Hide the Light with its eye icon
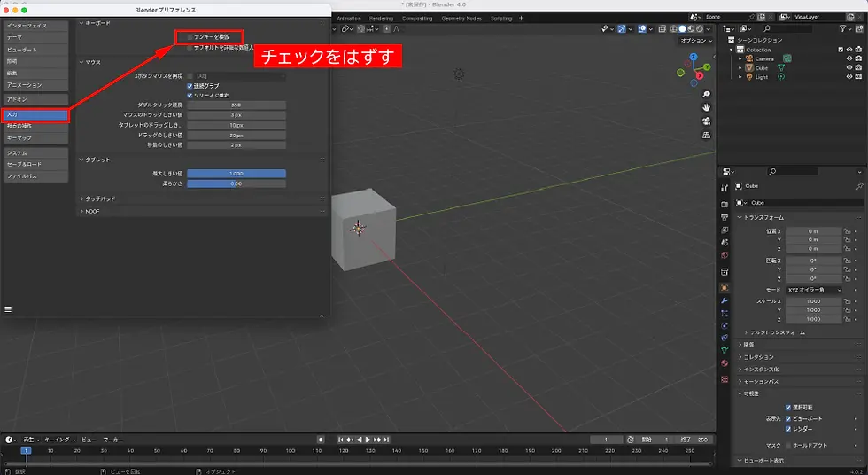 [849, 77]
